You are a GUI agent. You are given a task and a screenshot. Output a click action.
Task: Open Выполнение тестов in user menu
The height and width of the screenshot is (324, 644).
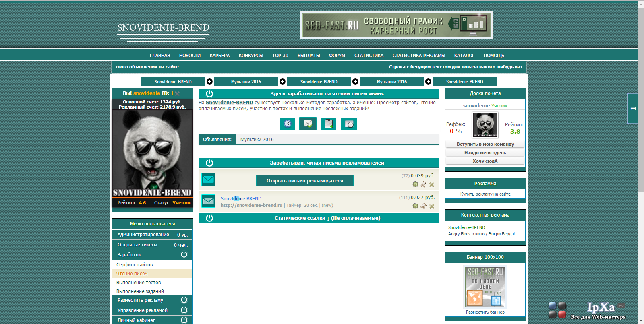coord(139,283)
